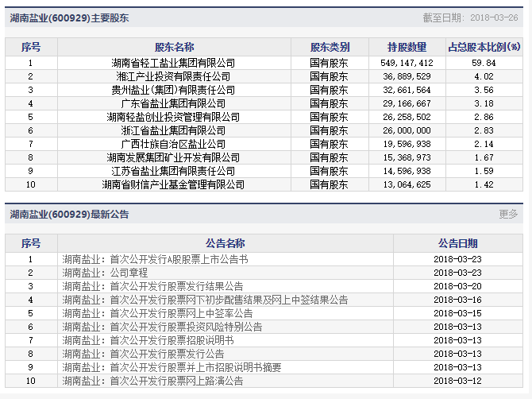Click the 占总股本比例(%) column header
This screenshot has width=532, height=399.
[x=484, y=47]
